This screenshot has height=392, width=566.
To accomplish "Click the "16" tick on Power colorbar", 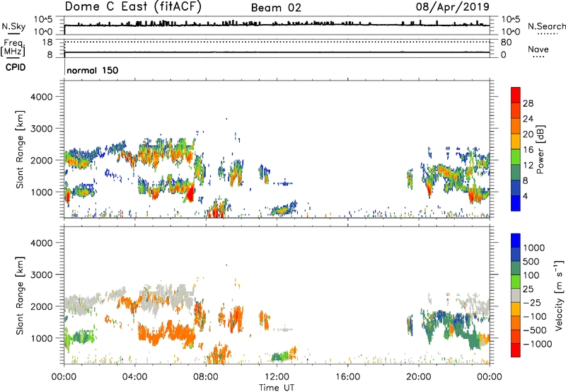I will point(528,150).
